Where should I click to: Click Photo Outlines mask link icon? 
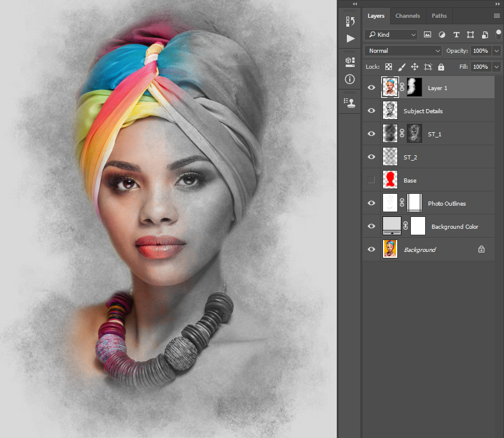pyautogui.click(x=402, y=203)
